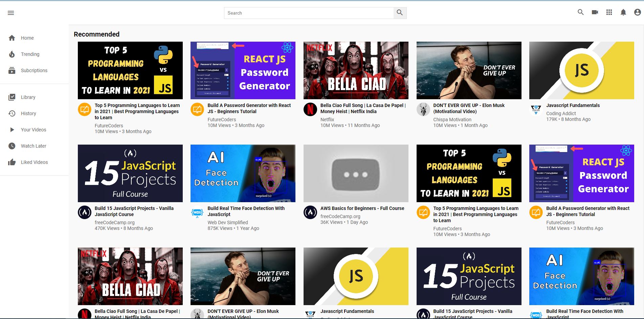This screenshot has height=319, width=644.
Task: Open the first-row 'Javascript Fundamentals' video title
Action: tap(573, 105)
